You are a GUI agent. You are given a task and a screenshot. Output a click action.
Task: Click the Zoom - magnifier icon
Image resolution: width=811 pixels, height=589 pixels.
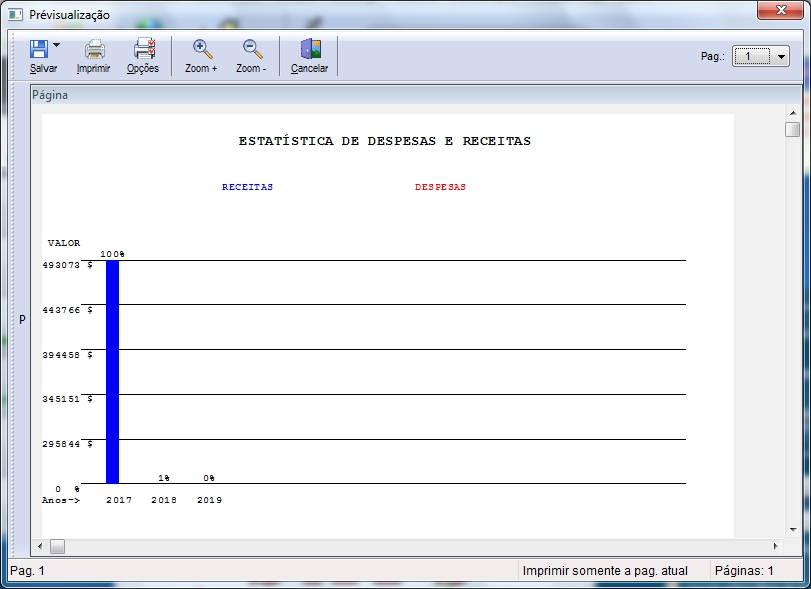point(252,49)
